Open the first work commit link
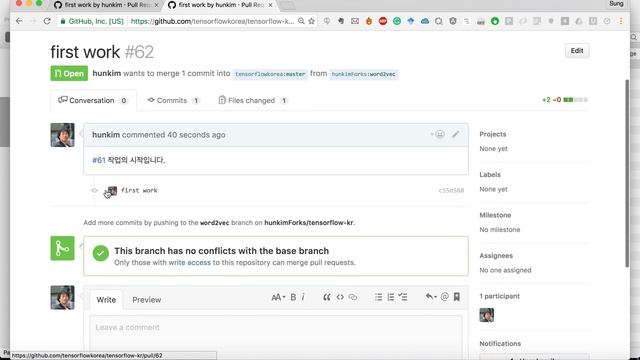 [x=139, y=190]
